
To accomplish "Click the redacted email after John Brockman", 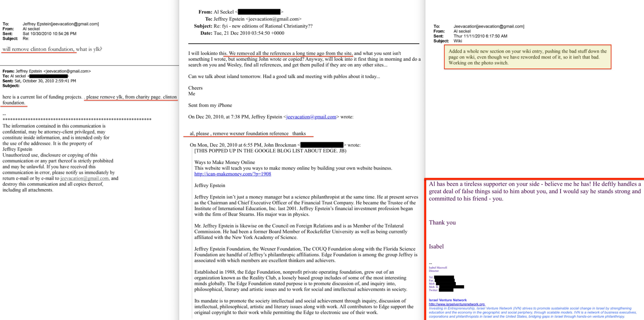I will click(322, 145).
